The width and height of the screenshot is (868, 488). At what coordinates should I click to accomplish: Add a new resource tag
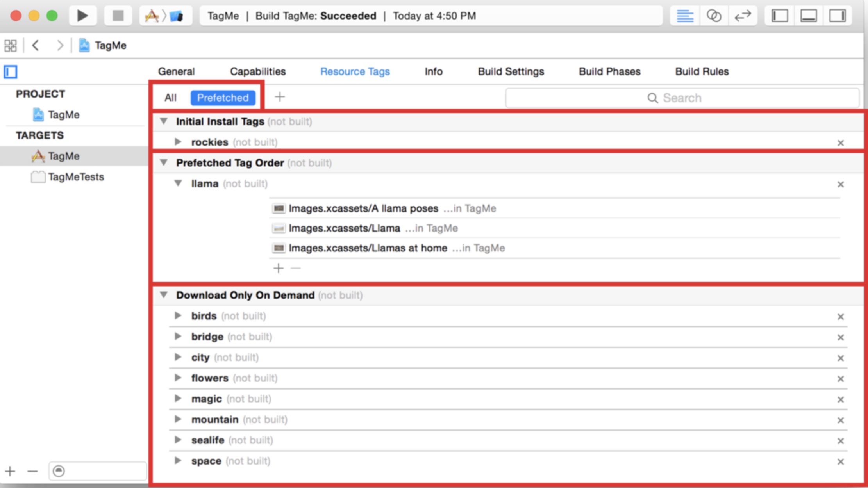click(x=280, y=97)
